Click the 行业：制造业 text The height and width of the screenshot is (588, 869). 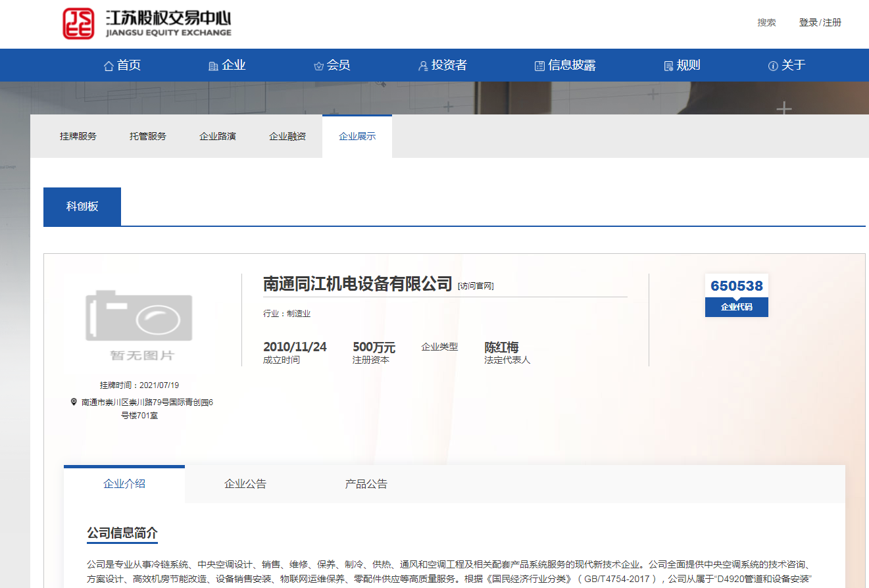287,314
